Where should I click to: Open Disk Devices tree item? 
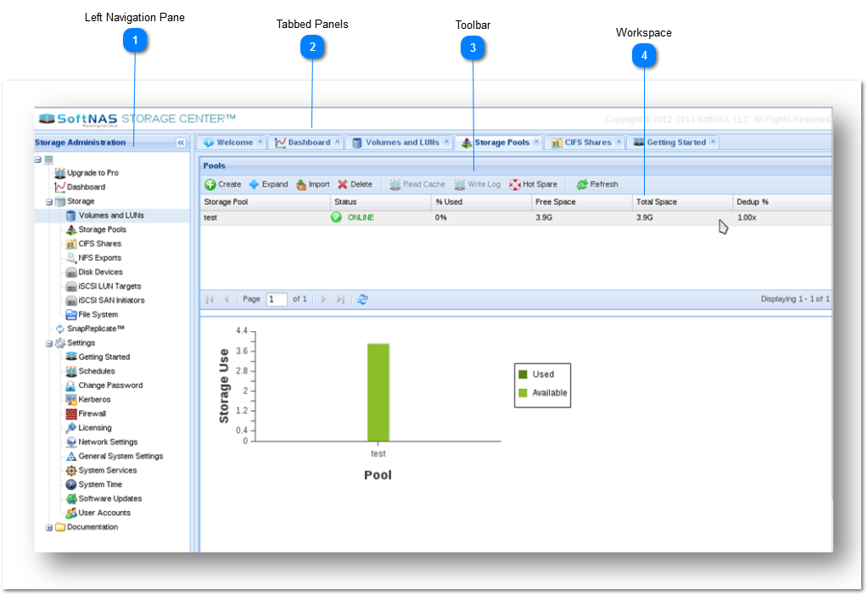click(94, 272)
